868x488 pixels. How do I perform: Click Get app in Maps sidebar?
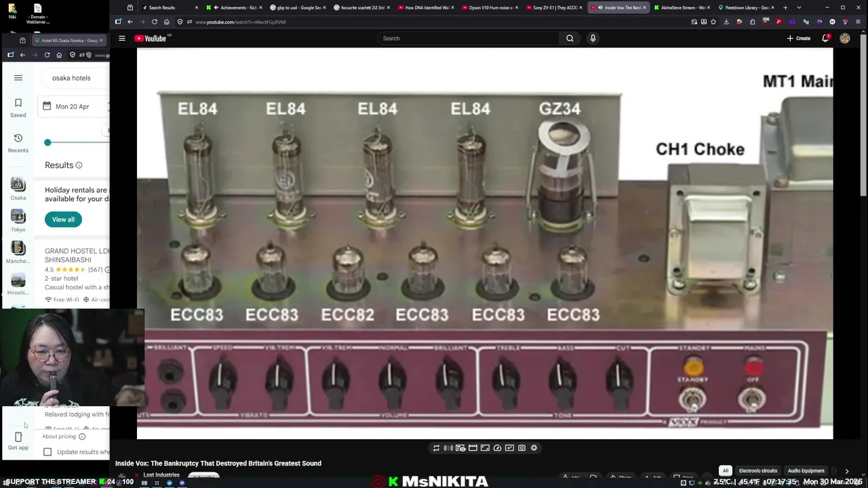point(18,441)
